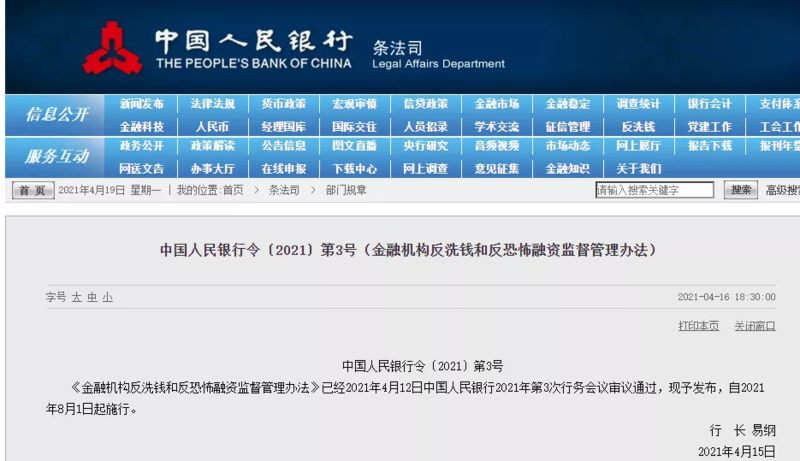The image size is (800, 461).
Task: Open 党建工作 section
Action: click(709, 126)
